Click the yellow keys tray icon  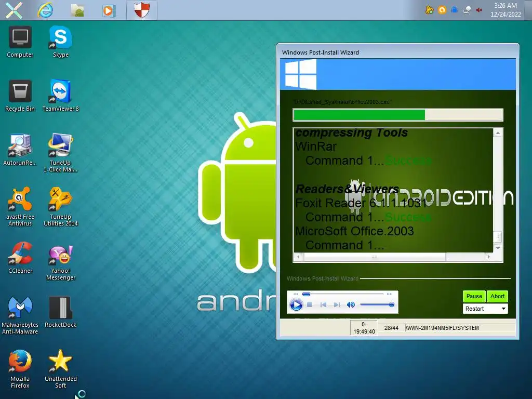tap(429, 10)
